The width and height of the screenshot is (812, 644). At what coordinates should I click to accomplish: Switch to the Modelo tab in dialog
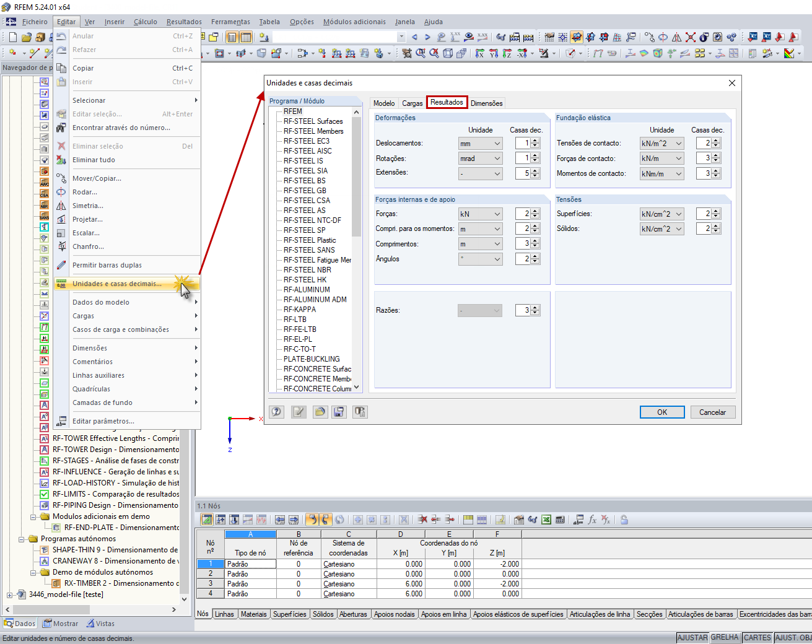click(384, 103)
